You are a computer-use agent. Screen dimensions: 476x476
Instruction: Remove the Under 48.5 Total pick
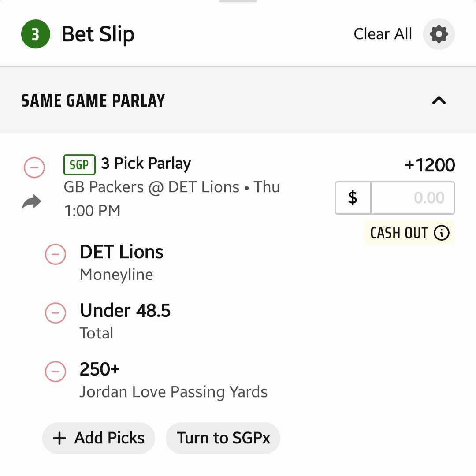click(x=56, y=313)
